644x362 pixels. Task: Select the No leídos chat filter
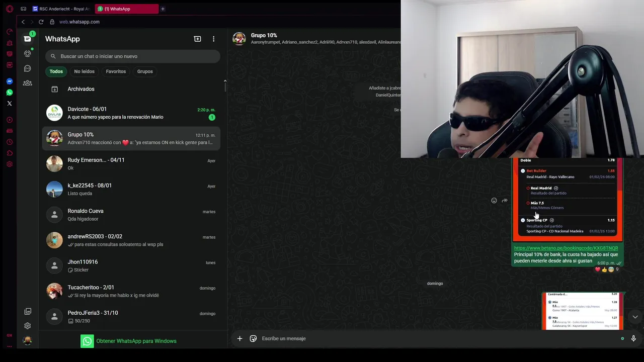pyautogui.click(x=84, y=71)
